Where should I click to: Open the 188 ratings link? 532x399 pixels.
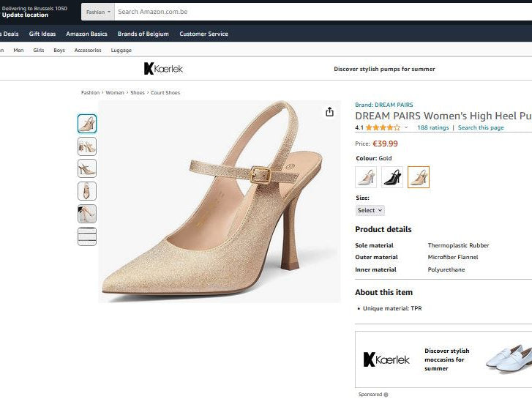tap(432, 127)
